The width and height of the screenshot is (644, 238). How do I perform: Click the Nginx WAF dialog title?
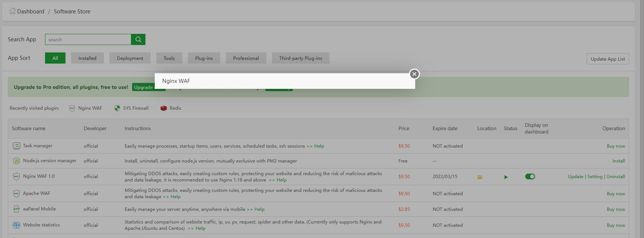(x=176, y=81)
